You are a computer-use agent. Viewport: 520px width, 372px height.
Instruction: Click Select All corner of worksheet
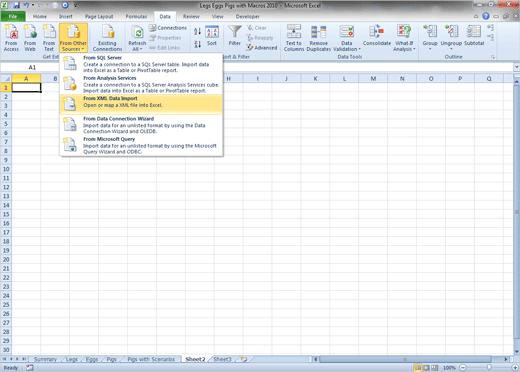(6, 79)
